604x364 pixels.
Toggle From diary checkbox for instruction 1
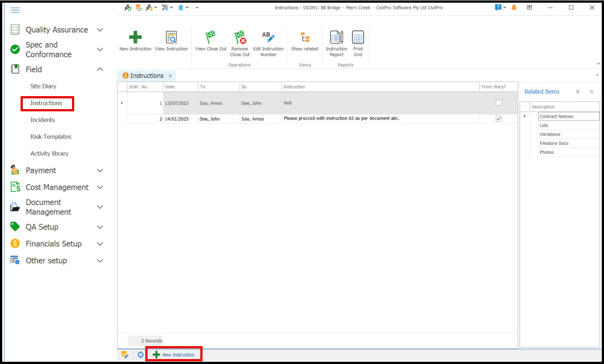[x=498, y=103]
